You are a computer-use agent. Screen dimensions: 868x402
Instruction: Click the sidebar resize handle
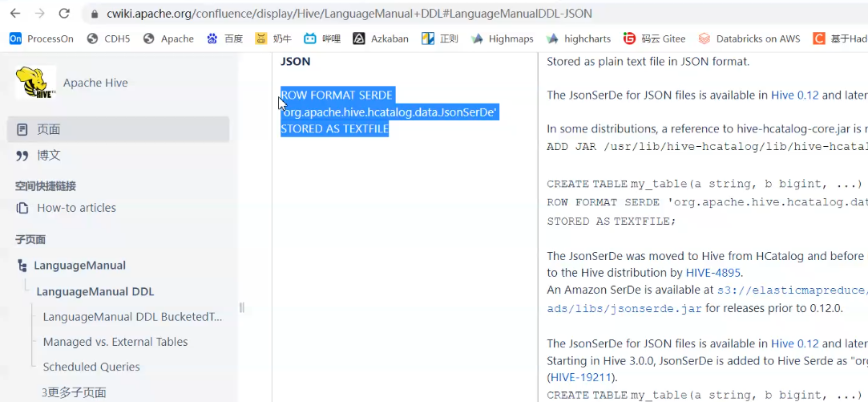[241, 308]
